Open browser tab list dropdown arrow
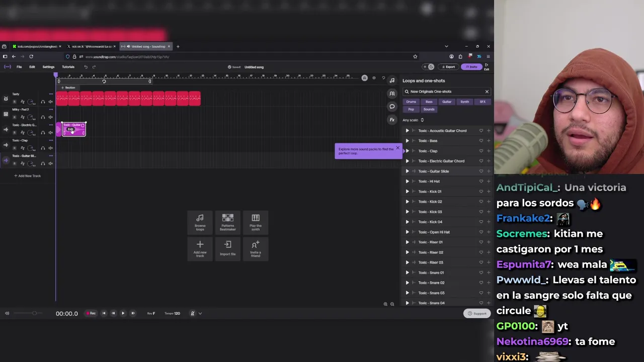Image resolution: width=644 pixels, height=362 pixels. 446,46
